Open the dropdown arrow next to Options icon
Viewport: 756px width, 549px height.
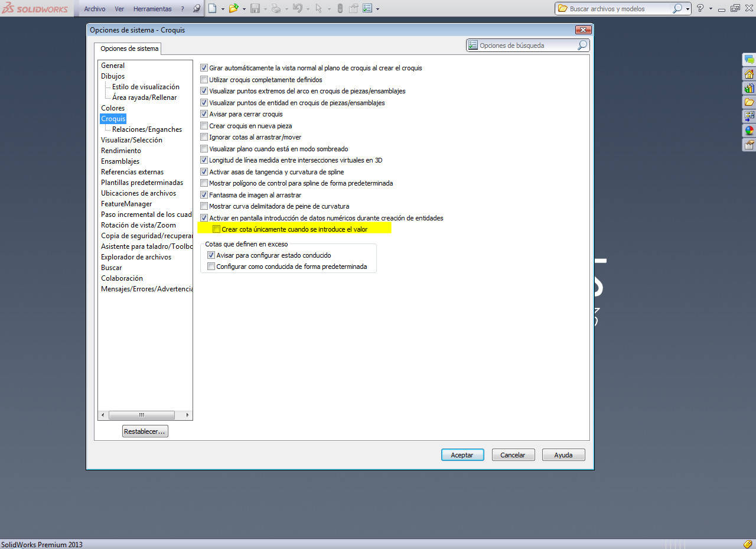(378, 9)
